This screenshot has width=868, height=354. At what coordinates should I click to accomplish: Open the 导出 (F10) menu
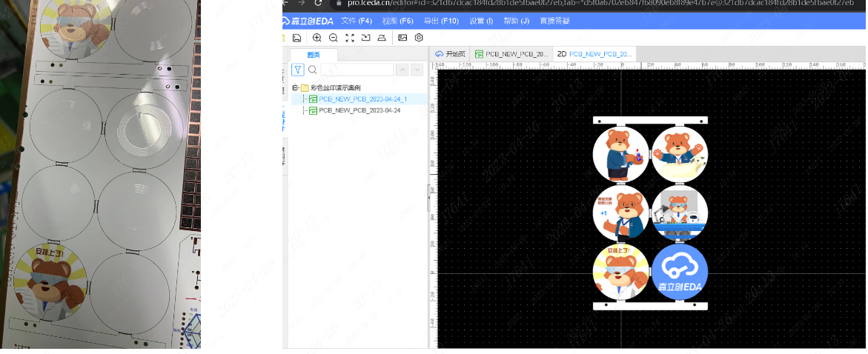pyautogui.click(x=440, y=21)
